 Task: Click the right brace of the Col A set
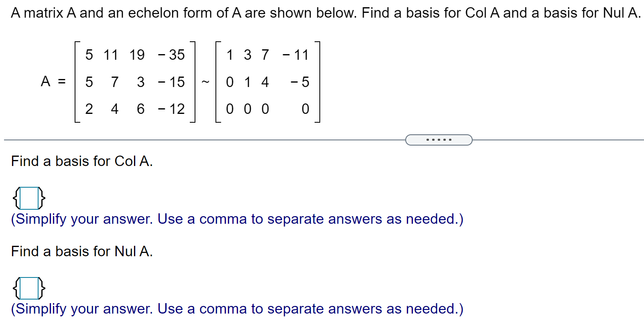click(42, 197)
